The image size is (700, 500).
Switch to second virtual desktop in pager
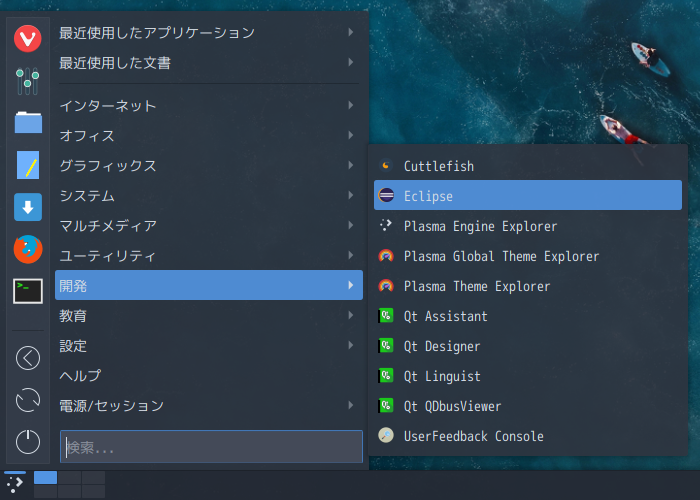pos(70,477)
